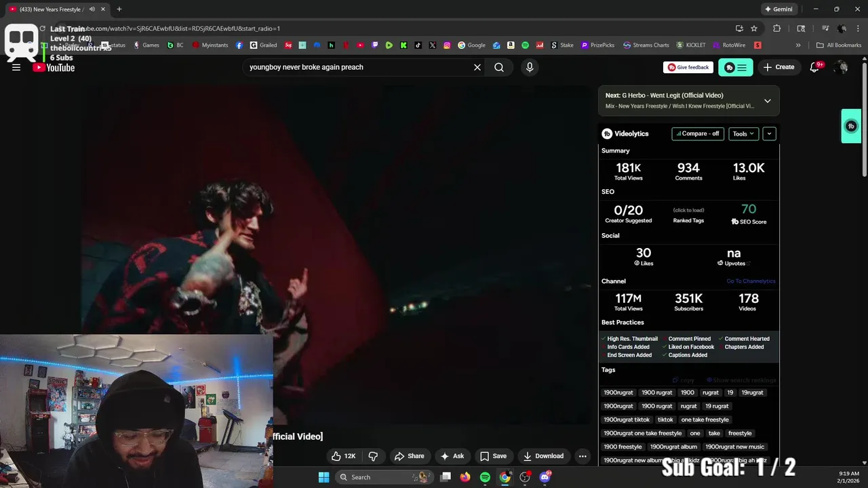Click the magnifier search button
This screenshot has height=488, width=868.
point(499,67)
